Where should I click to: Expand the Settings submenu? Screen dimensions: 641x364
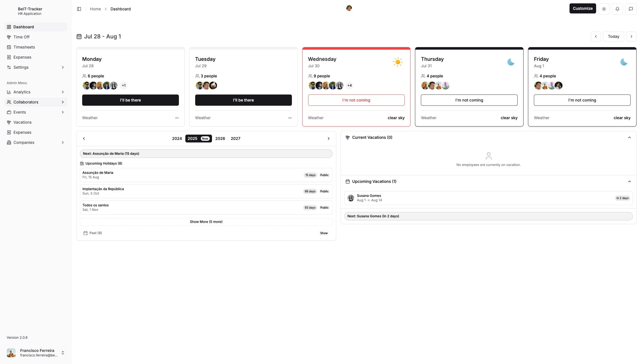pos(21,67)
